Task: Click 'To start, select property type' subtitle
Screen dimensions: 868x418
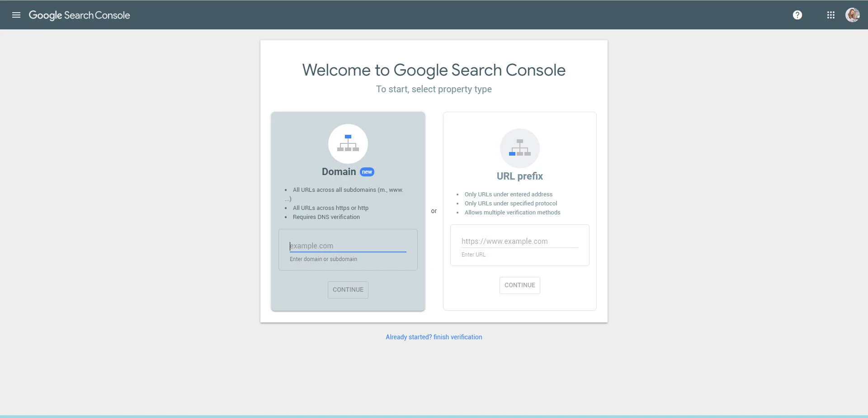Action: pos(434,89)
